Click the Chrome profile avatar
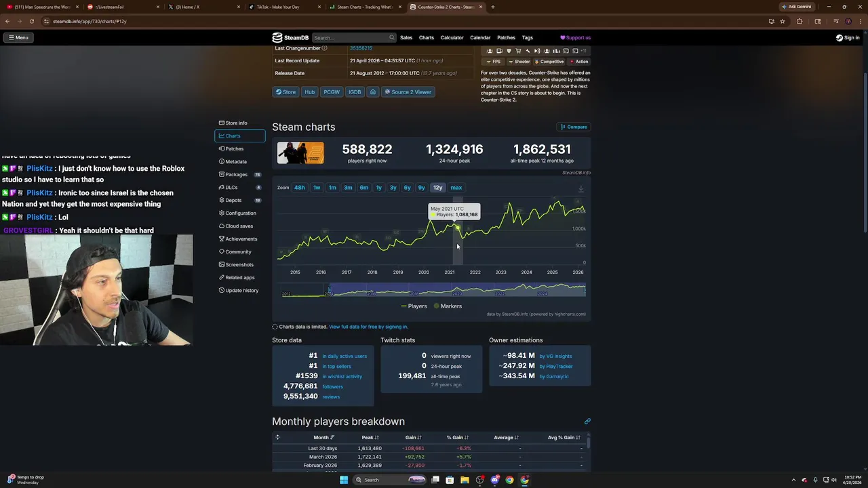This screenshot has width=868, height=488. click(x=848, y=21)
